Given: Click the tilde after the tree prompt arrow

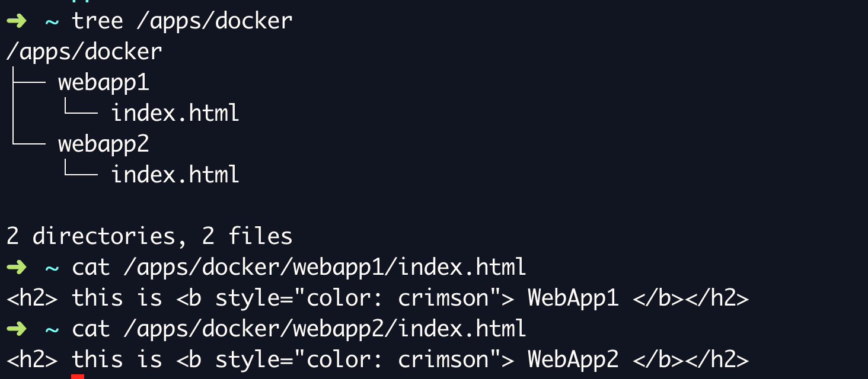Looking at the screenshot, I should (x=52, y=22).
